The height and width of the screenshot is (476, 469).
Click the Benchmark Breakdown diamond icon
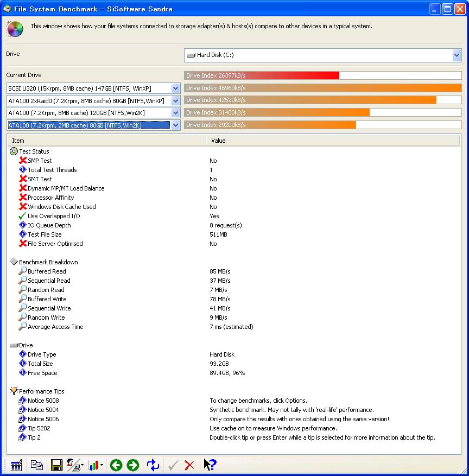coord(14,262)
